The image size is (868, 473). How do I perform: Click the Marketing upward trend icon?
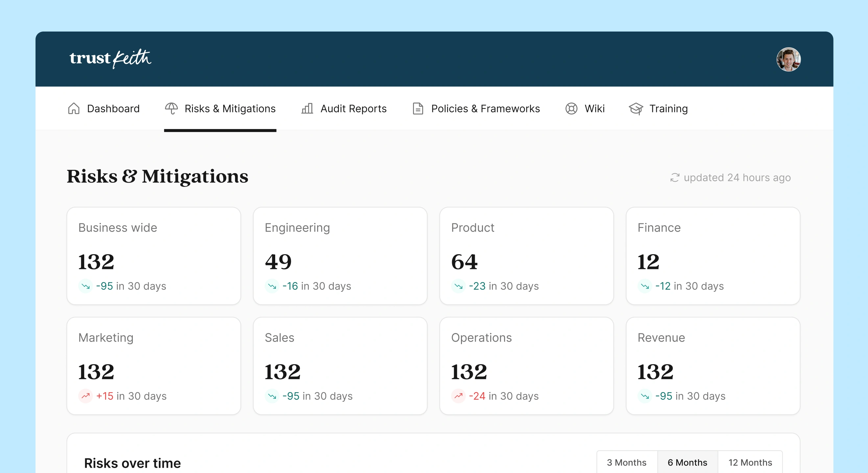pyautogui.click(x=85, y=396)
